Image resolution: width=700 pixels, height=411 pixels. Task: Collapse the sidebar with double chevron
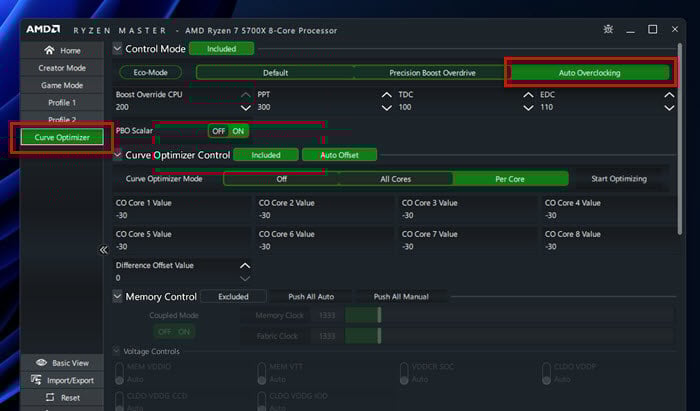pos(104,250)
